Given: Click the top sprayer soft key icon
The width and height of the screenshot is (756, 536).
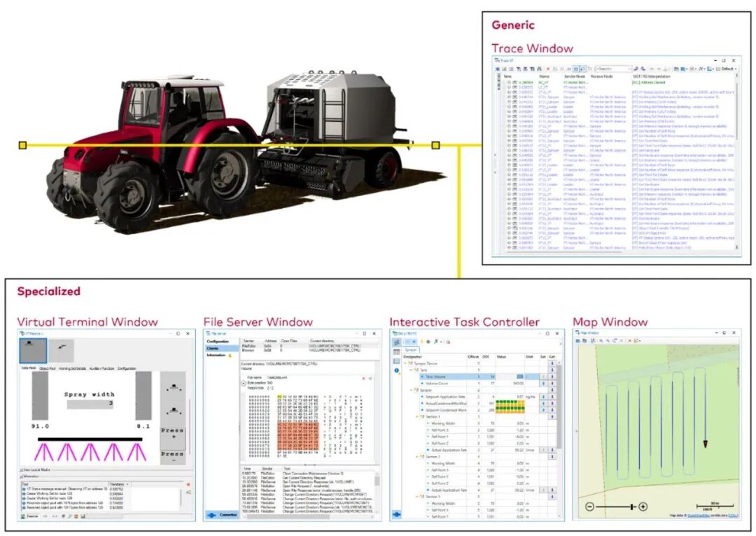Looking at the screenshot, I should [x=173, y=387].
